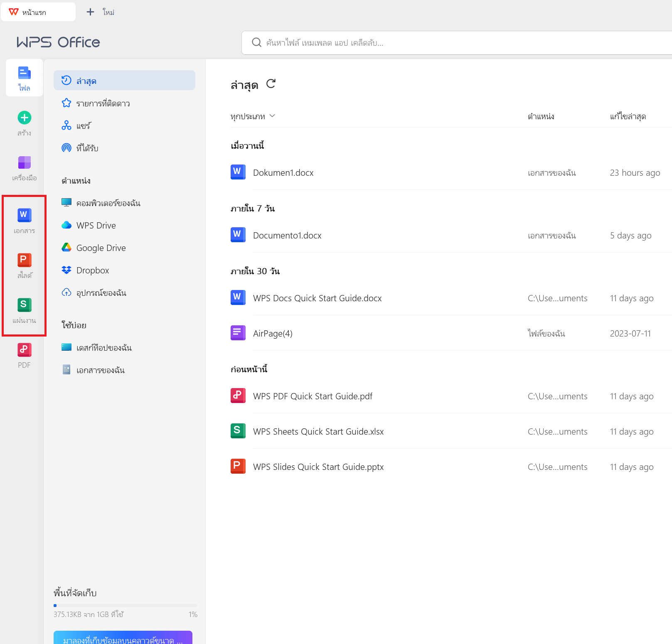Click the storage usage progress bar
The image size is (672, 644).
pyautogui.click(x=126, y=605)
